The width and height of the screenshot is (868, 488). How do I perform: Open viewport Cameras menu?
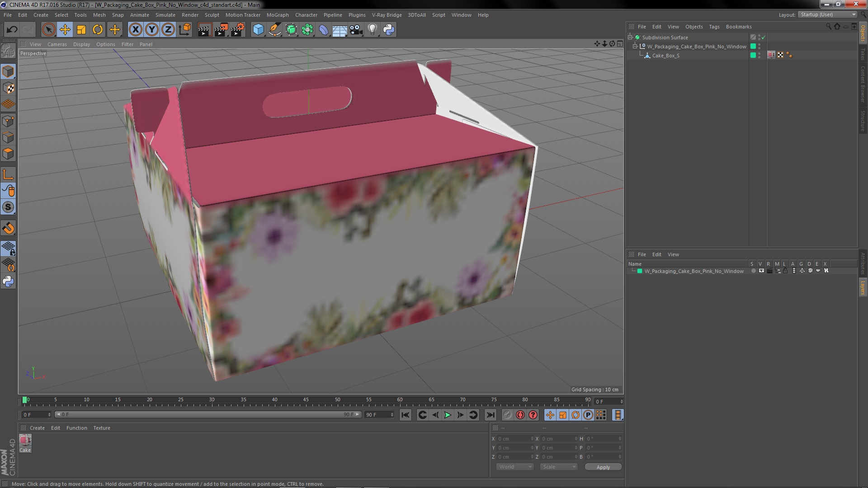pos(57,44)
